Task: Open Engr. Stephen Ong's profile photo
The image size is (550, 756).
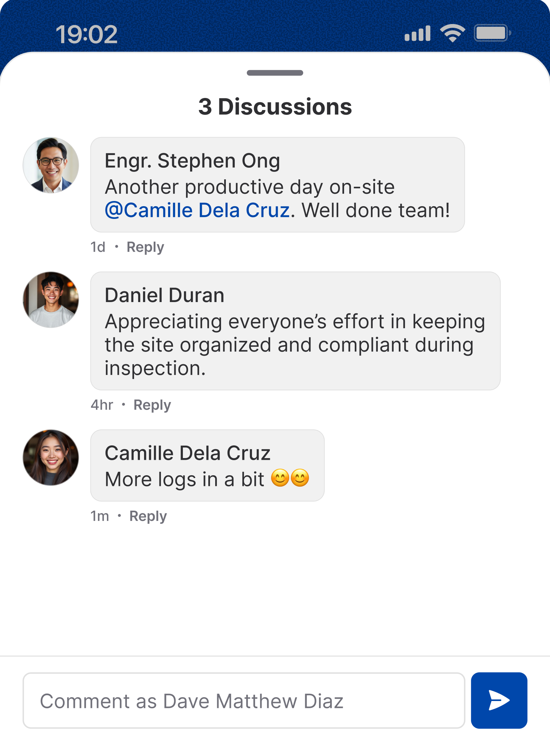Action: [x=51, y=165]
